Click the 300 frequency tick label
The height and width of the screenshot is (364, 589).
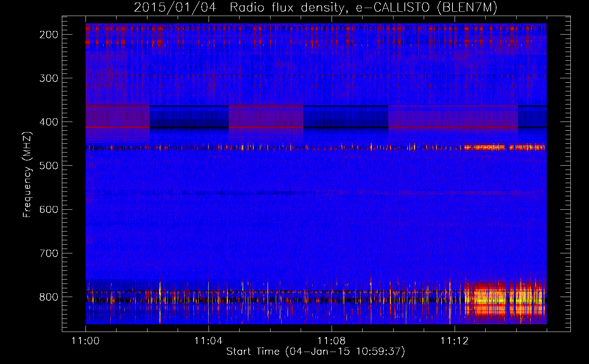pos(49,78)
